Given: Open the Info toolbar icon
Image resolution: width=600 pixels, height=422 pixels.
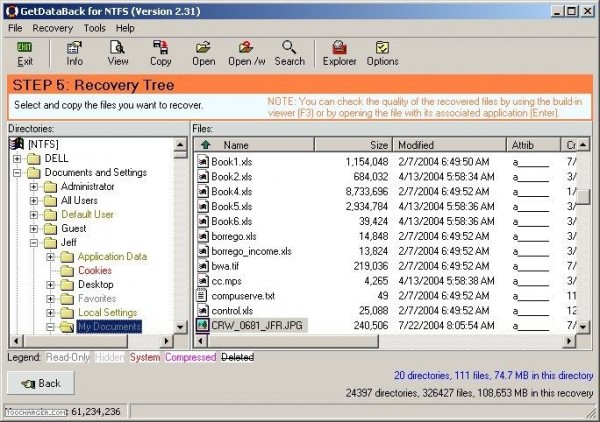Looking at the screenshot, I should pos(75,52).
